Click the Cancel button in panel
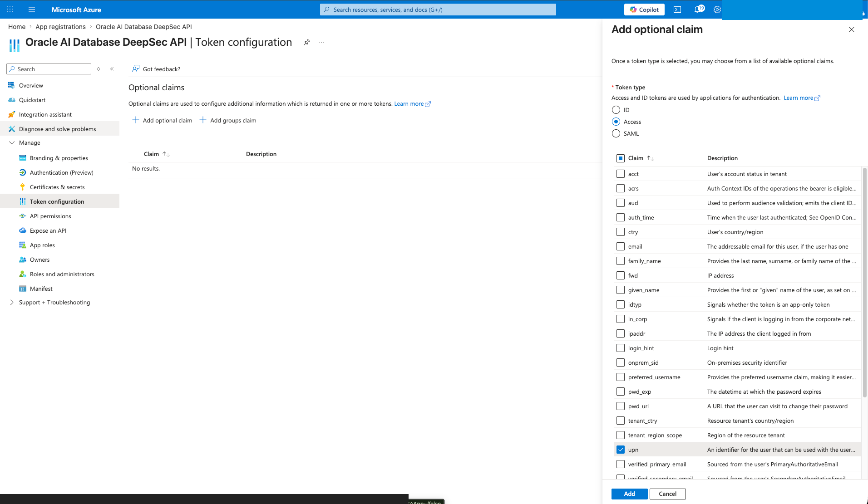This screenshot has height=504, width=868. click(x=667, y=494)
